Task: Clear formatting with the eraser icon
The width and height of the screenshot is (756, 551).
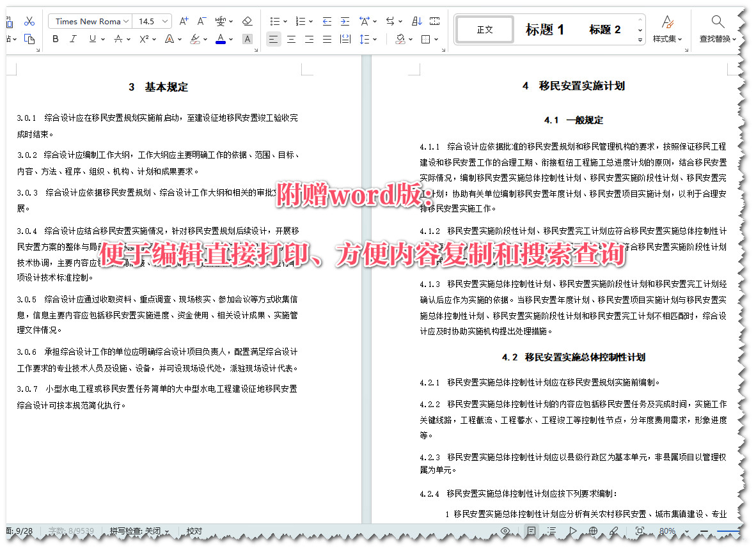Action: [x=248, y=21]
